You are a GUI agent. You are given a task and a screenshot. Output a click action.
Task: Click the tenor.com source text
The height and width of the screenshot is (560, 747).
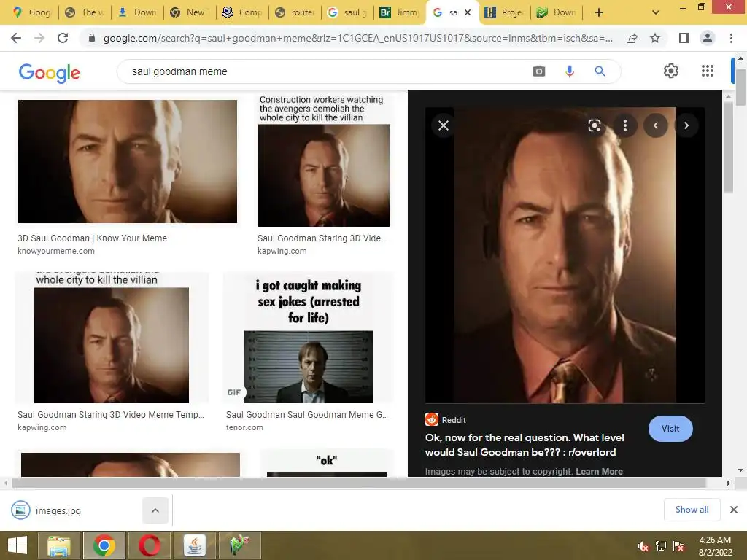click(244, 427)
